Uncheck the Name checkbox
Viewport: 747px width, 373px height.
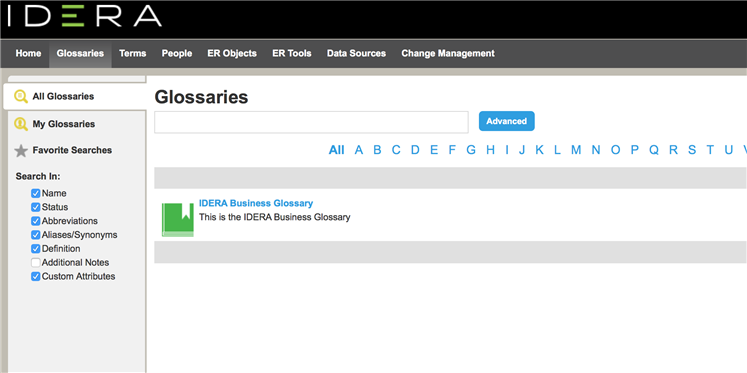click(35, 193)
